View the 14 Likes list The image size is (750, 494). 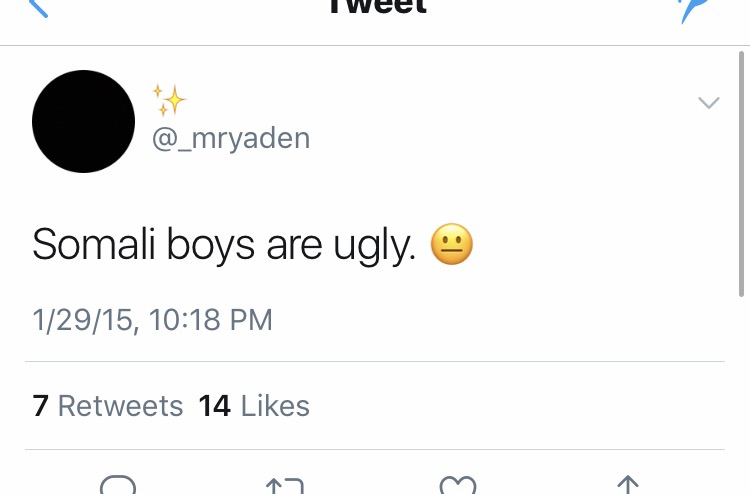[254, 405]
